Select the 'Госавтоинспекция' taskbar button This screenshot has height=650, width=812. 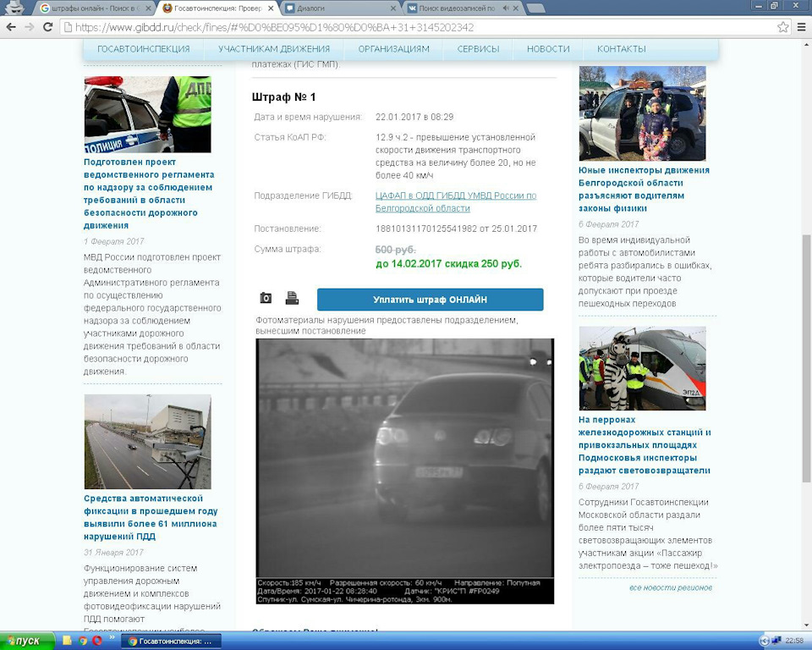(x=172, y=642)
